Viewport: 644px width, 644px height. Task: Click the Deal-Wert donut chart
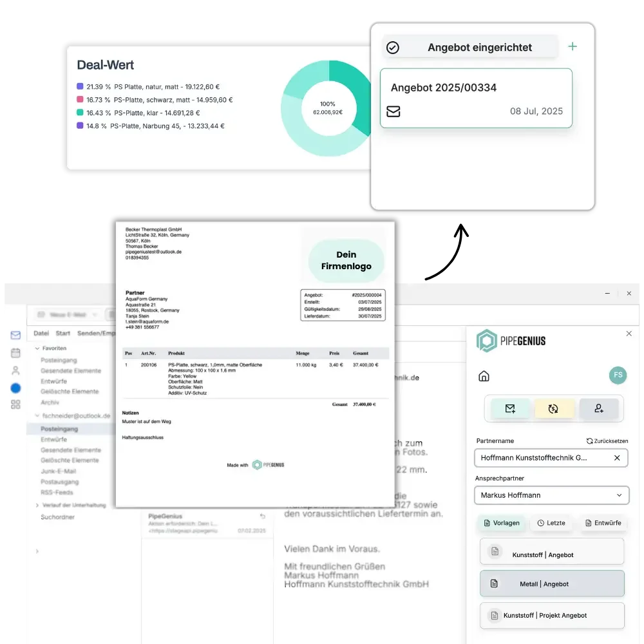327,108
